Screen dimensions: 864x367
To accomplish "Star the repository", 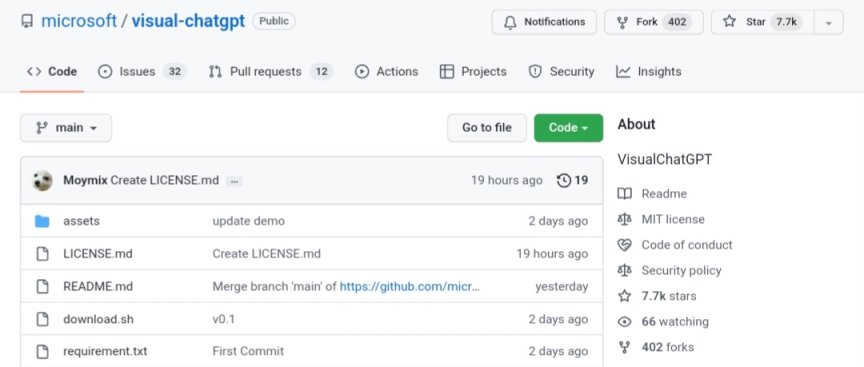I will (x=763, y=22).
